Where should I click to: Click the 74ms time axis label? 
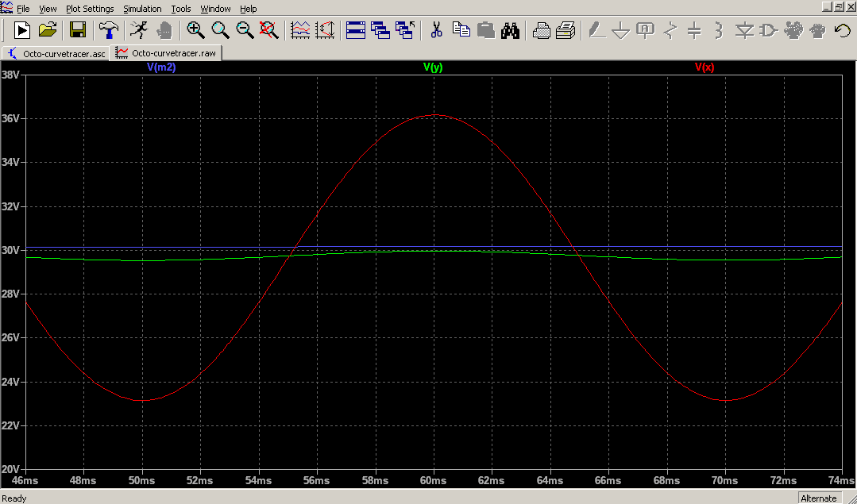tap(842, 480)
